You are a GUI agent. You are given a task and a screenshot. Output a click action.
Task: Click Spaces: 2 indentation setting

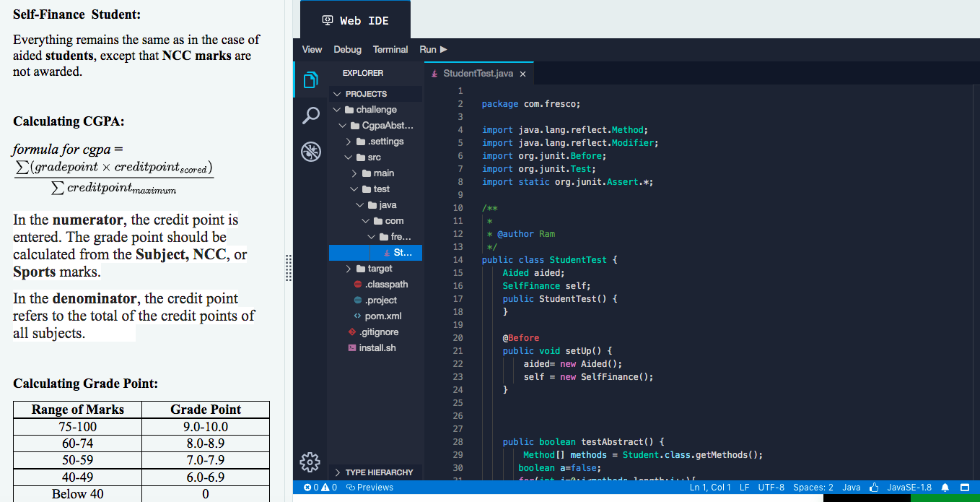click(x=813, y=487)
